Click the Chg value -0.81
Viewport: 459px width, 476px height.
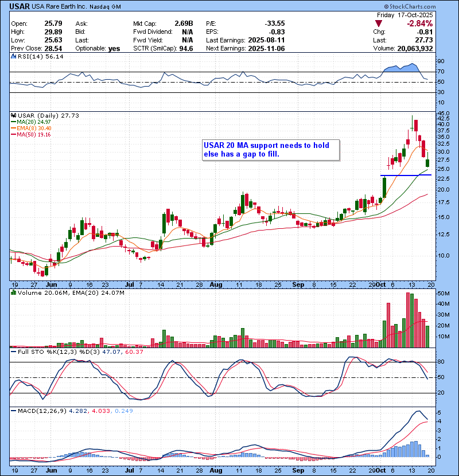pos(425,32)
